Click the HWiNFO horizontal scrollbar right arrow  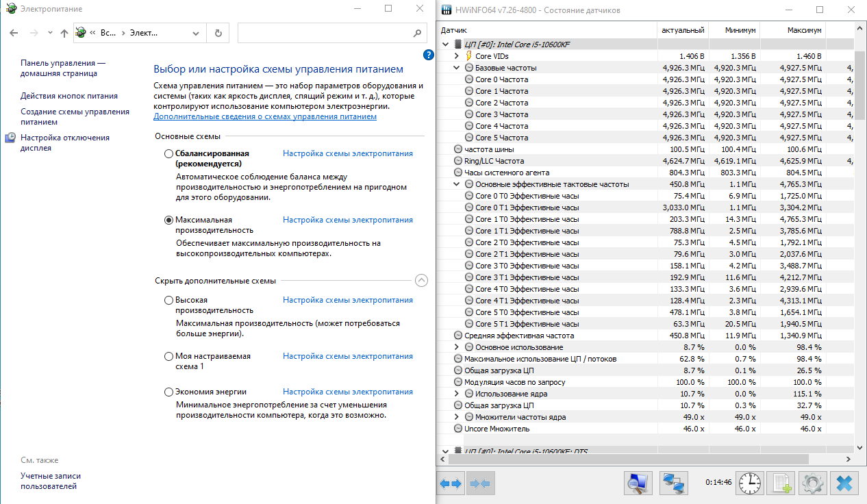(x=849, y=459)
